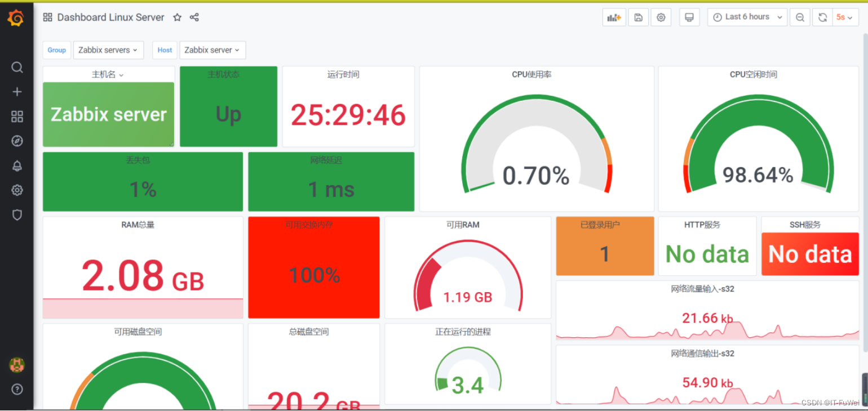868x411 pixels.
Task: Open the 总磁盘空间 panel title
Action: pos(309,332)
